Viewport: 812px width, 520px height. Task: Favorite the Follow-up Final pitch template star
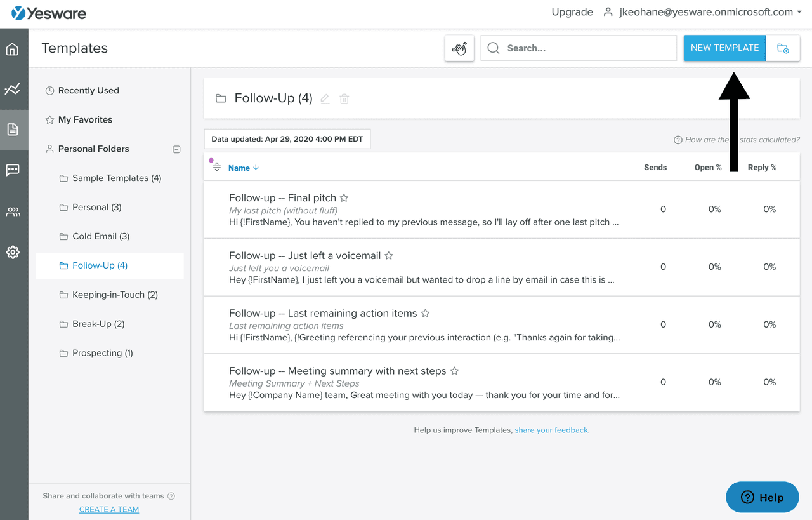coord(344,198)
